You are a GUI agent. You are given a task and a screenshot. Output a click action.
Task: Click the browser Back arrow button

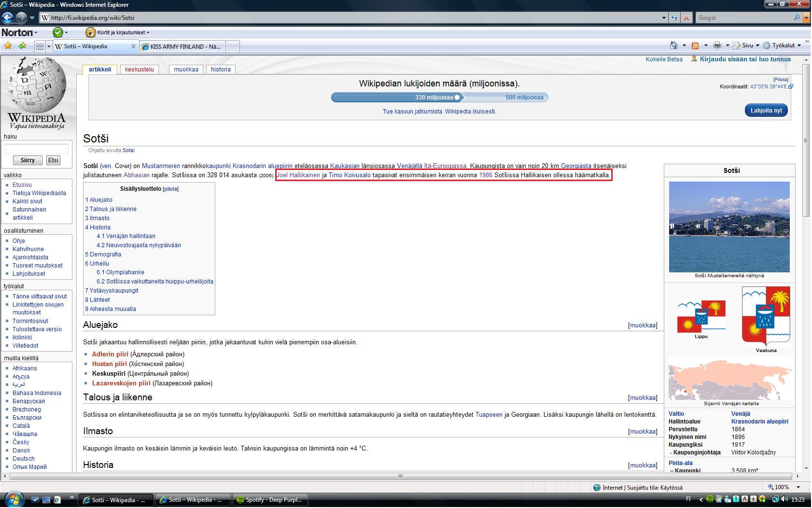tap(7, 18)
